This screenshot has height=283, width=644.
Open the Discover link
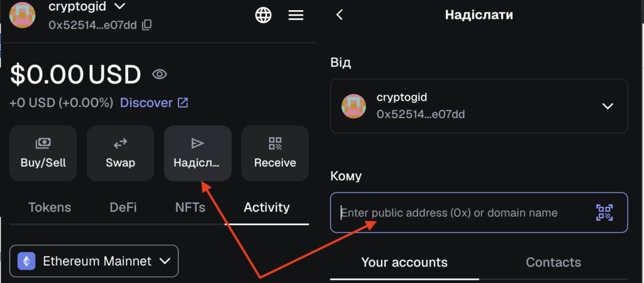click(x=154, y=103)
